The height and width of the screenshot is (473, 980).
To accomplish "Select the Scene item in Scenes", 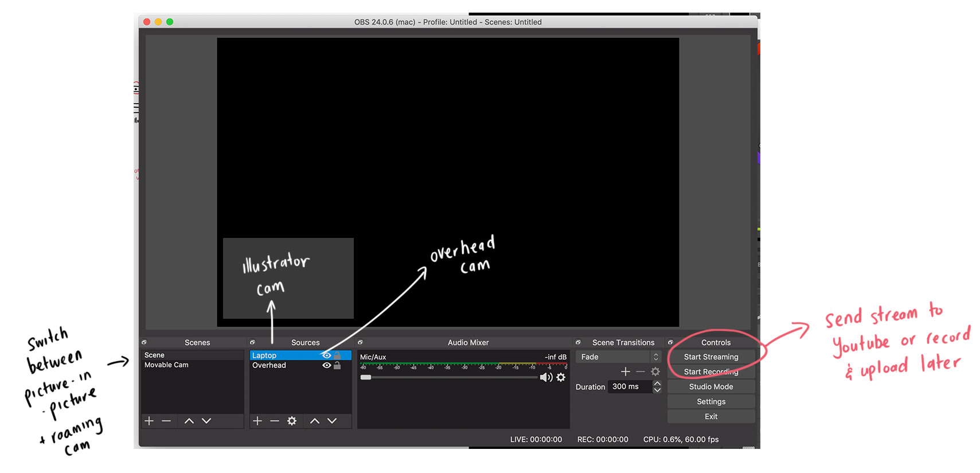I will click(x=193, y=355).
